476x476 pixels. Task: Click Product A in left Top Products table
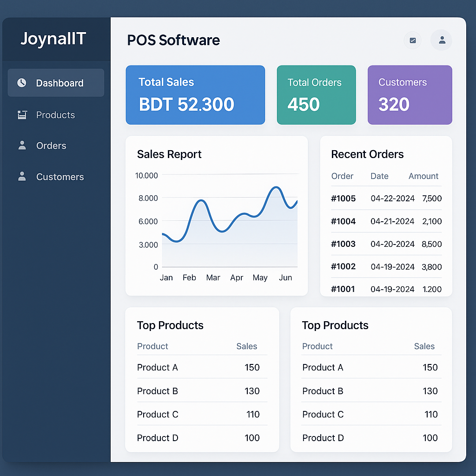click(x=158, y=367)
